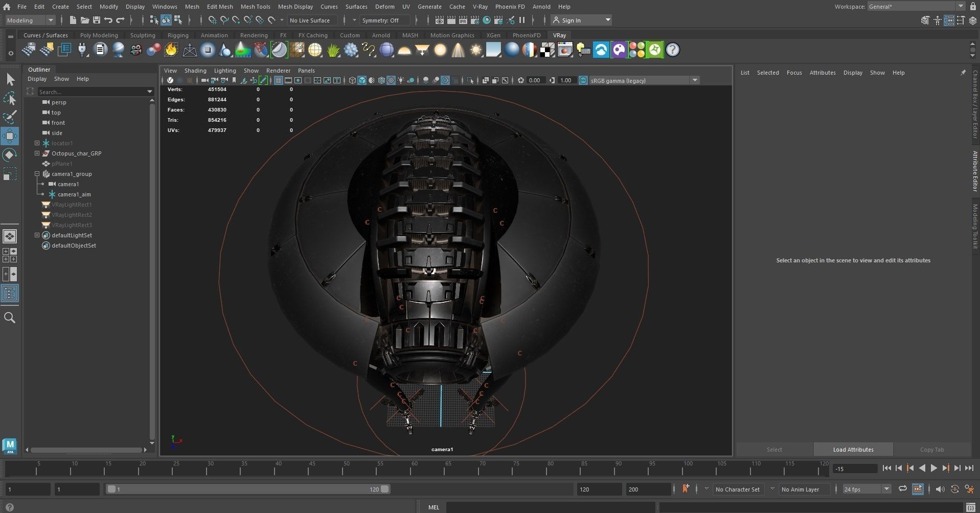The width and height of the screenshot is (980, 513).
Task: Toggle the viewport grid display
Action: (279, 80)
